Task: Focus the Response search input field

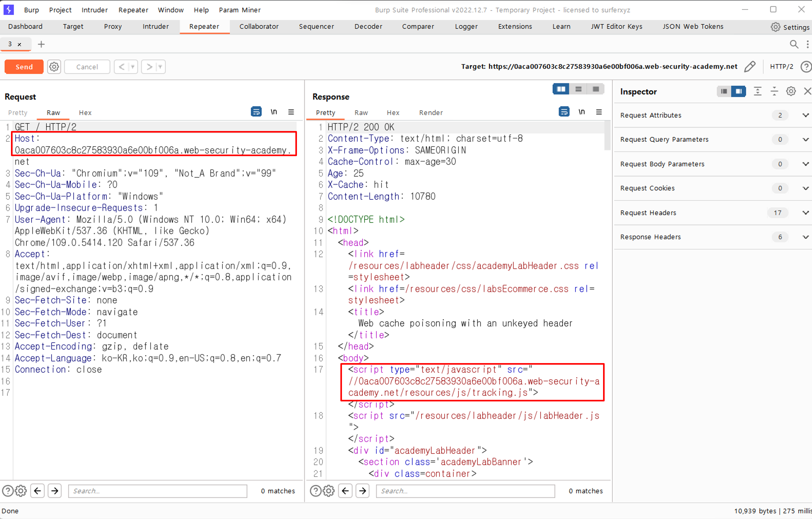Action: 465,491
